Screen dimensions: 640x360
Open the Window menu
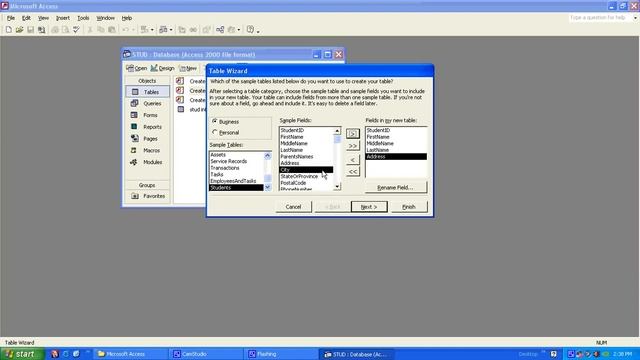pos(105,18)
